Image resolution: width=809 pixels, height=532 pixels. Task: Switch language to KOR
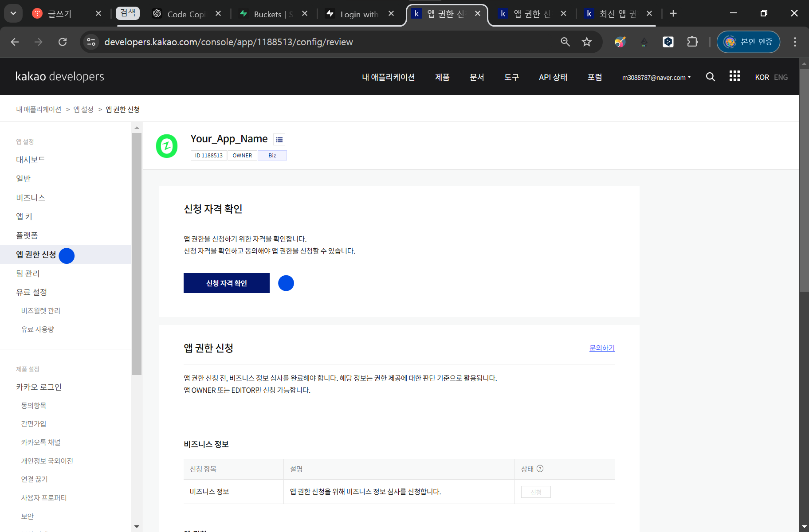[762, 77]
